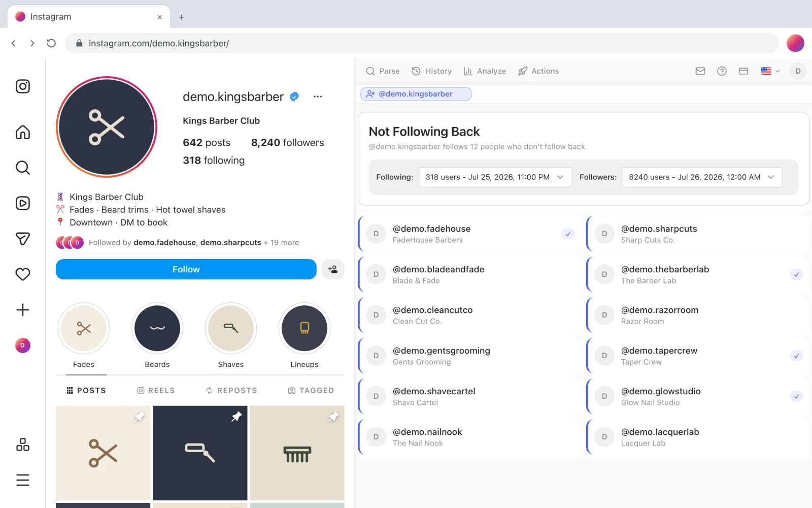This screenshot has height=508, width=812.
Task: Open Search icon in Instagram sidebar
Action: click(23, 168)
